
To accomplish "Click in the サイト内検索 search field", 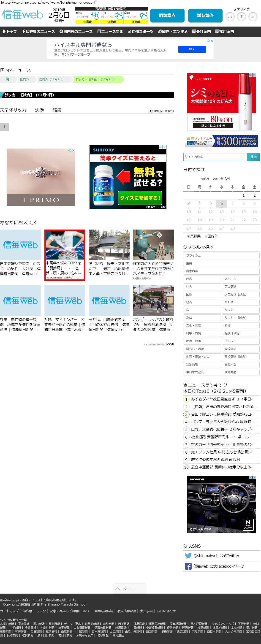I will pyautogui.click(x=215, y=157).
